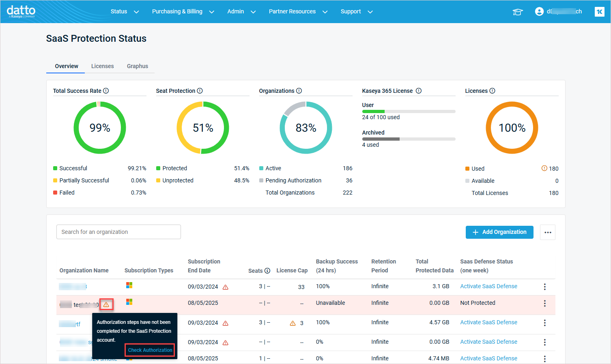Open the graduation cap training icon
611x364 pixels.
(x=518, y=12)
